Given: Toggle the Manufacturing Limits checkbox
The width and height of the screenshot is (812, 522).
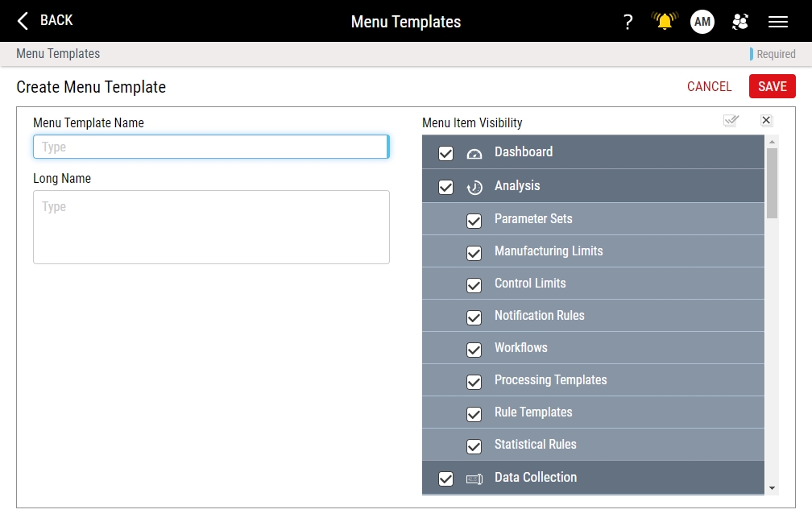Looking at the screenshot, I should point(474,252).
